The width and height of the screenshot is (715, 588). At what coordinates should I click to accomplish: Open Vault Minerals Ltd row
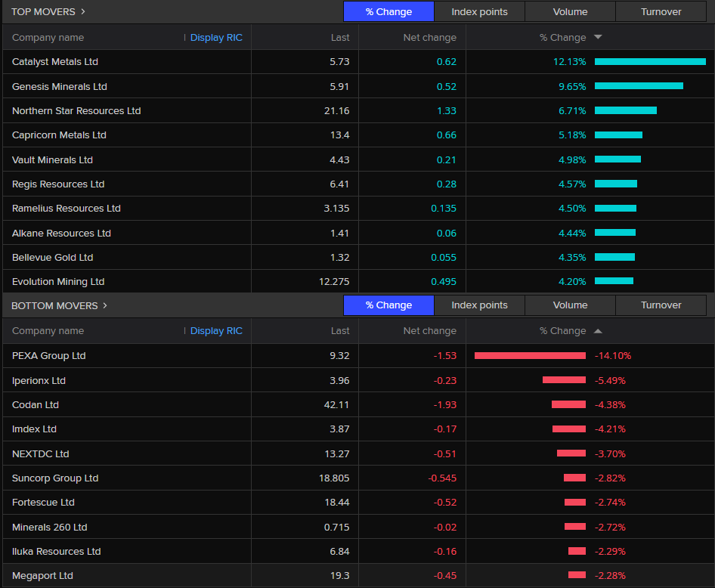pos(358,159)
